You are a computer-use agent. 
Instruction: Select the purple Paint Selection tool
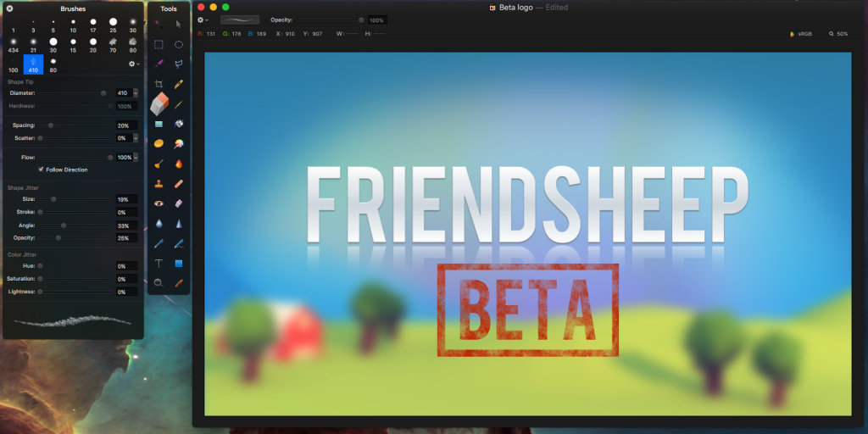[159, 64]
